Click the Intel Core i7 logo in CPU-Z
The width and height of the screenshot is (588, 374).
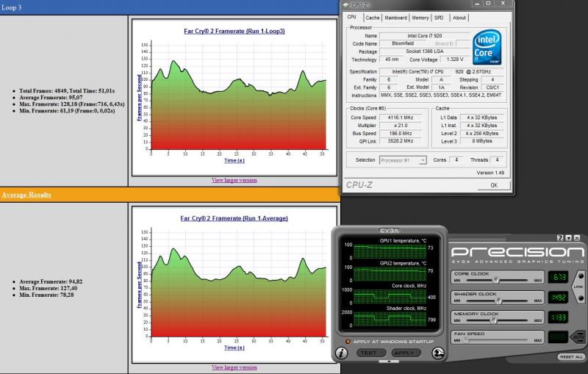click(x=487, y=47)
